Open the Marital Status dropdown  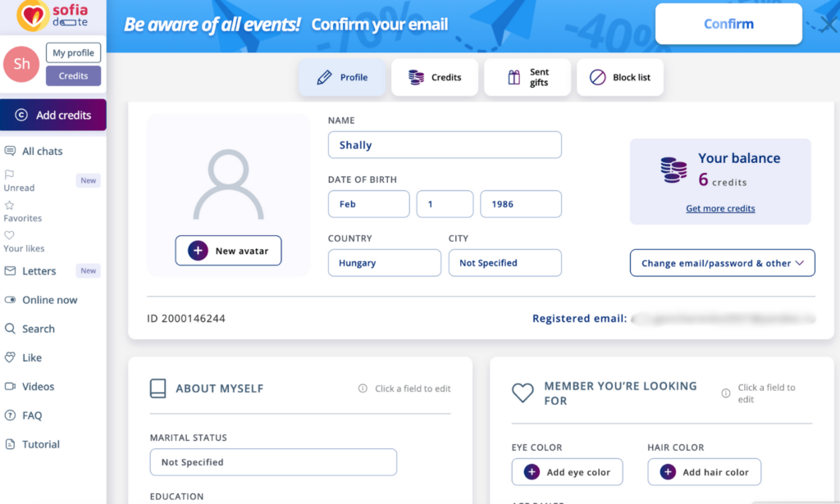[x=273, y=462]
